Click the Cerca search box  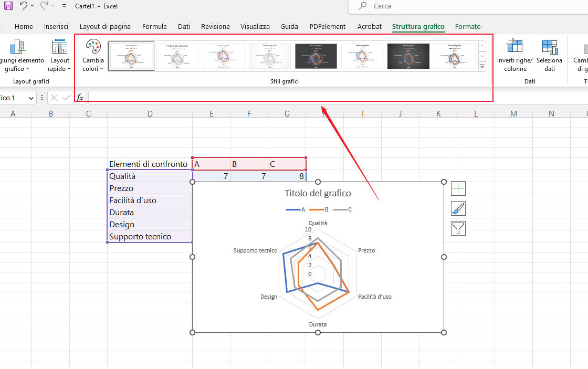pyautogui.click(x=468, y=6)
